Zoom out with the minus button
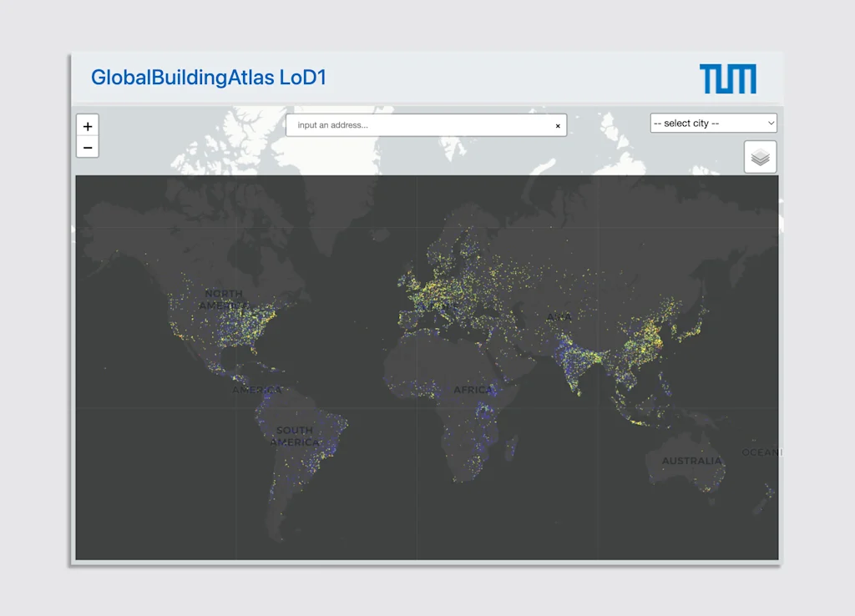Image resolution: width=855 pixels, height=616 pixels. (88, 147)
